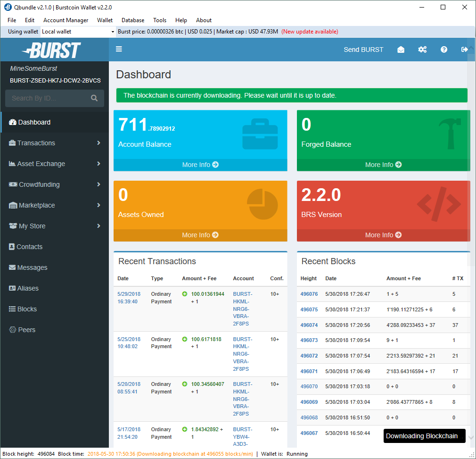Open the settings gears icon in header
Viewport: 476px width, 459px height.
point(422,50)
